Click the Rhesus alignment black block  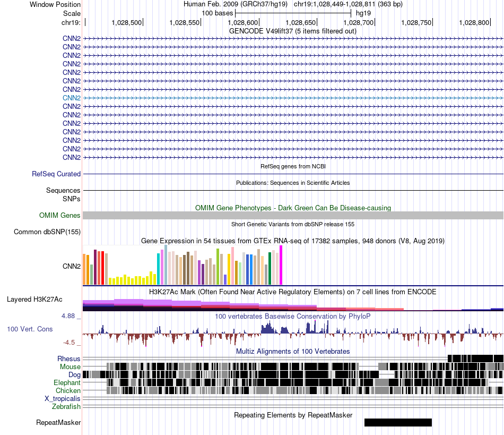coord(475,359)
